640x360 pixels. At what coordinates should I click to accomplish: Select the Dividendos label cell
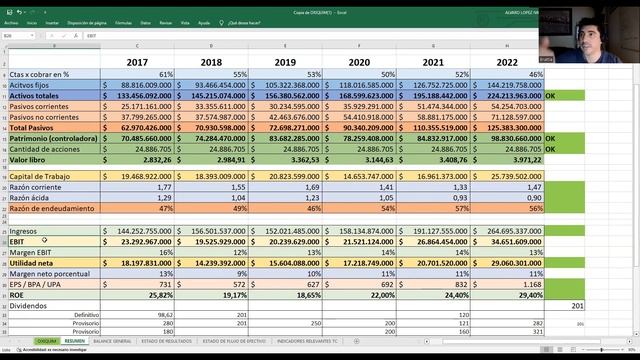pos(54,305)
